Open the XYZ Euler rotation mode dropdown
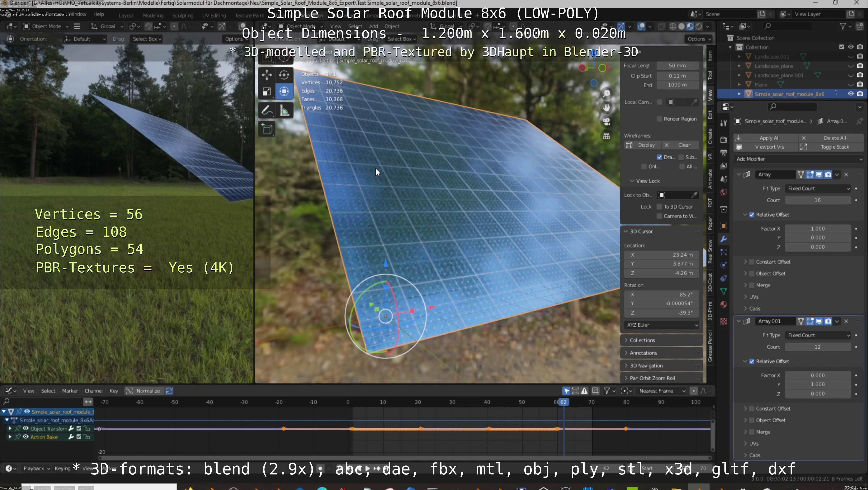Image resolution: width=868 pixels, height=490 pixels. [x=662, y=325]
